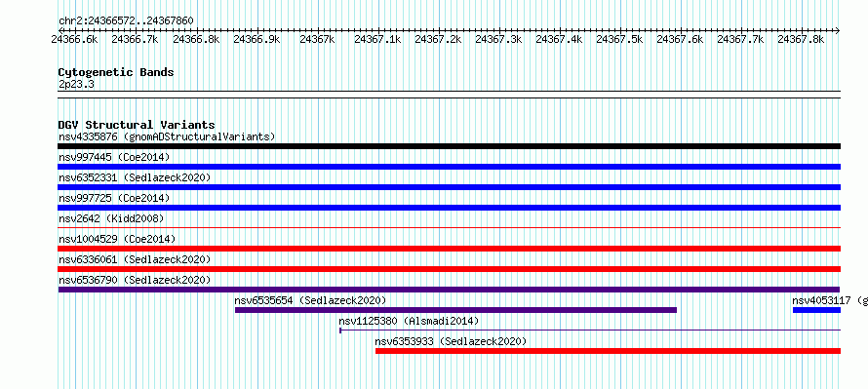
Task: Click the 24367.6k ruler tick label
Action: coord(680,39)
